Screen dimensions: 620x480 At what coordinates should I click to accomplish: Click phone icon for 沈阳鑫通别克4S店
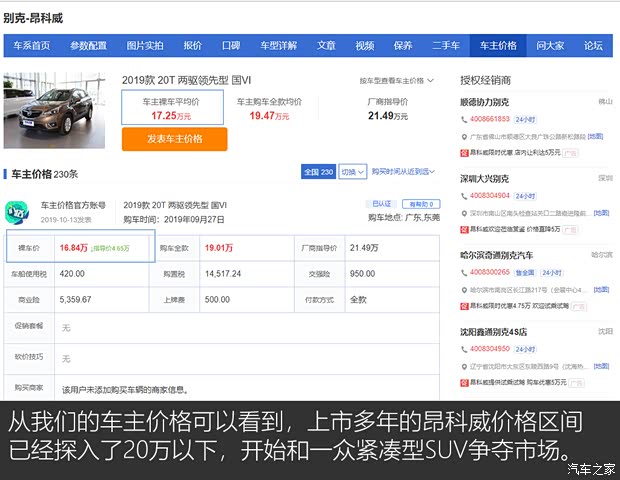(x=464, y=350)
